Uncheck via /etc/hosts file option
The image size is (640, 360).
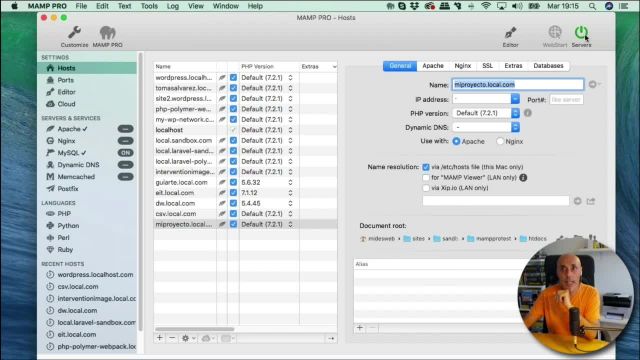[x=426, y=167]
